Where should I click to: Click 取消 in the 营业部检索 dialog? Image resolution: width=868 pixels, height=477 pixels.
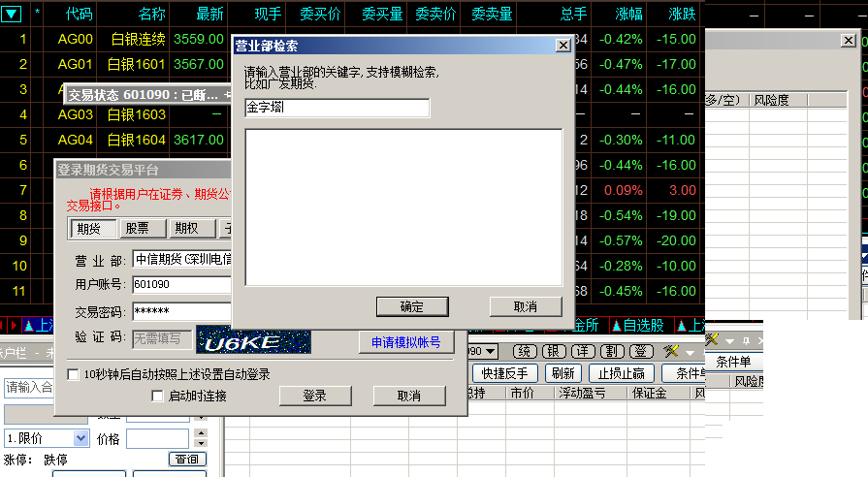[525, 306]
